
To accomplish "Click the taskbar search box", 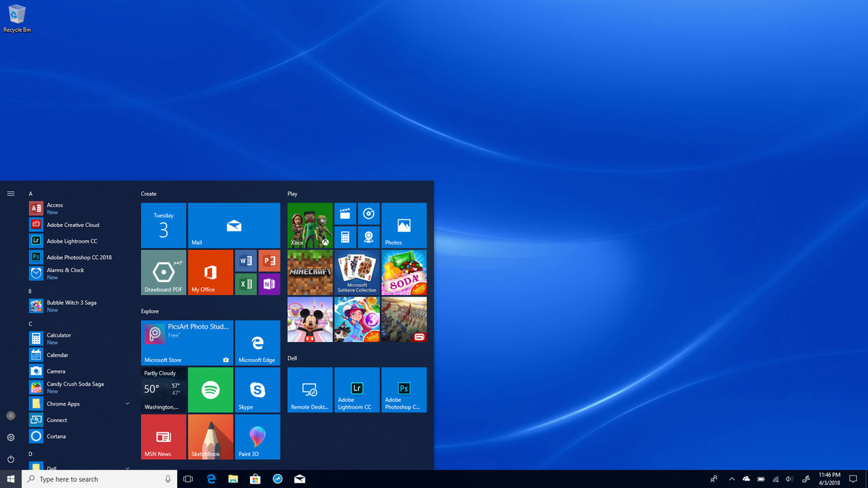I will (99, 479).
